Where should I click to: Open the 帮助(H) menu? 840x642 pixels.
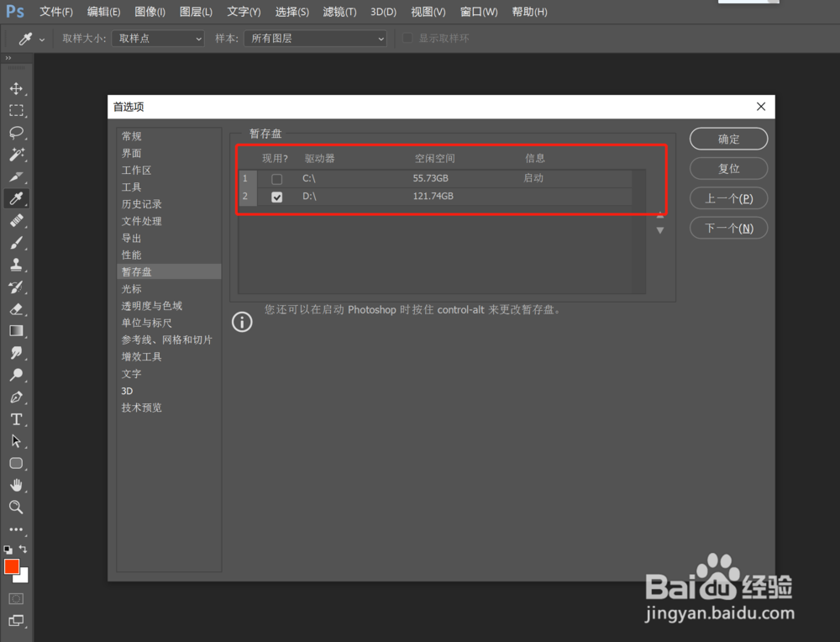pyautogui.click(x=529, y=12)
